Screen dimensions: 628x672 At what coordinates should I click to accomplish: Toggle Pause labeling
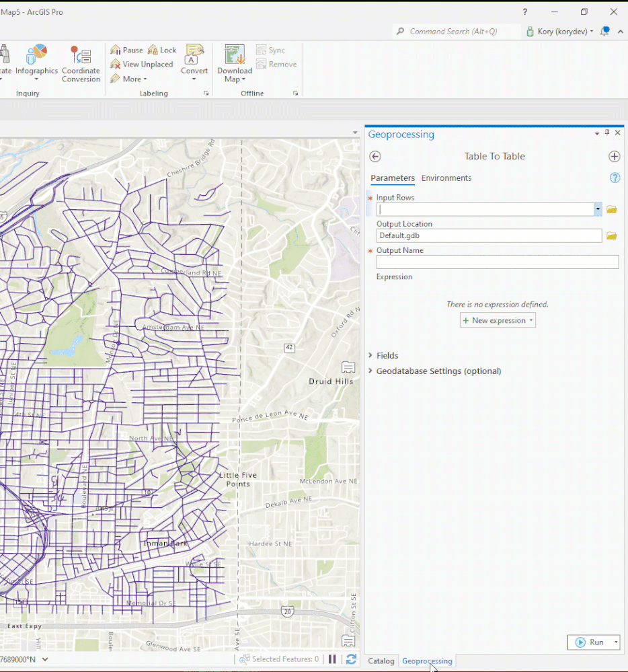coord(127,50)
